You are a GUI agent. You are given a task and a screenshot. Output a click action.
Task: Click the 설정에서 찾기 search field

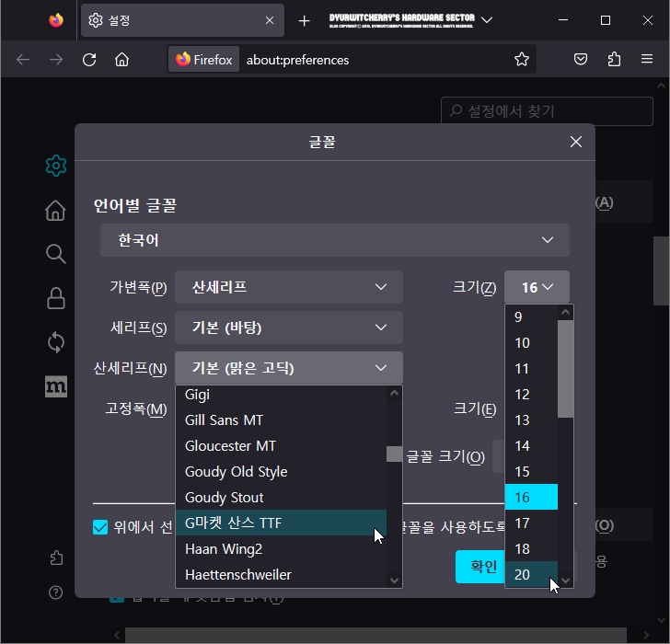(547, 111)
